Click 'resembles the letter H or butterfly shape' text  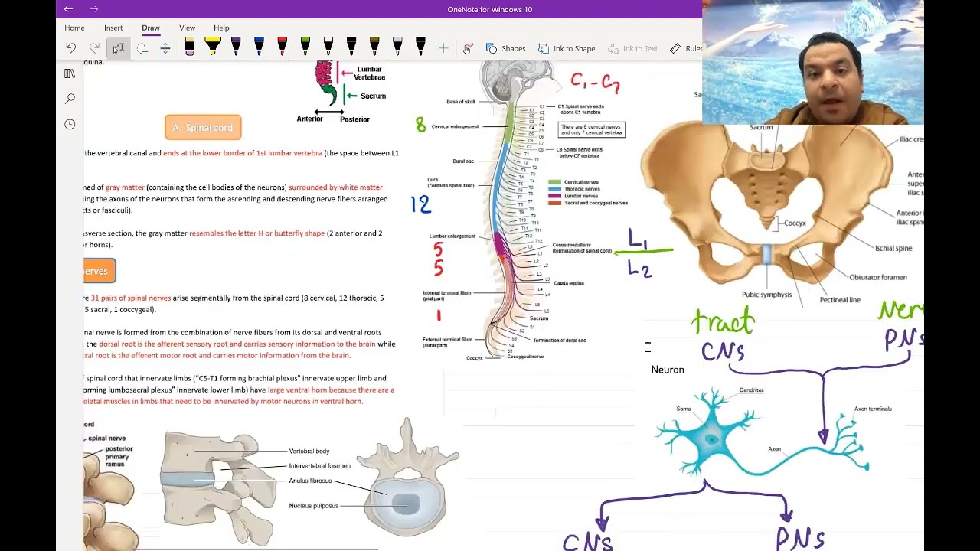click(256, 233)
